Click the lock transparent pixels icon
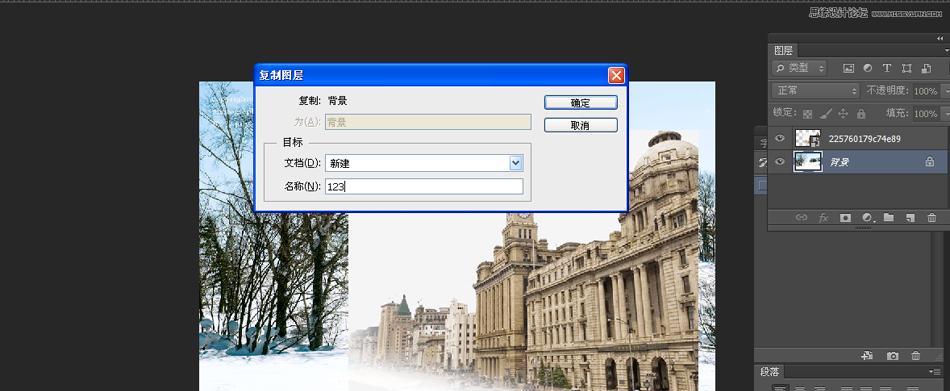 pos(808,113)
